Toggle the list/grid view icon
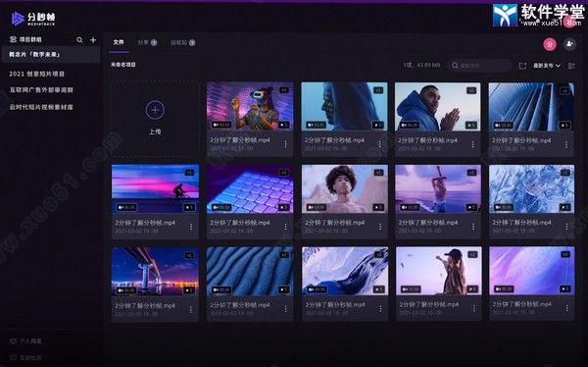The image size is (588, 367). click(x=571, y=66)
